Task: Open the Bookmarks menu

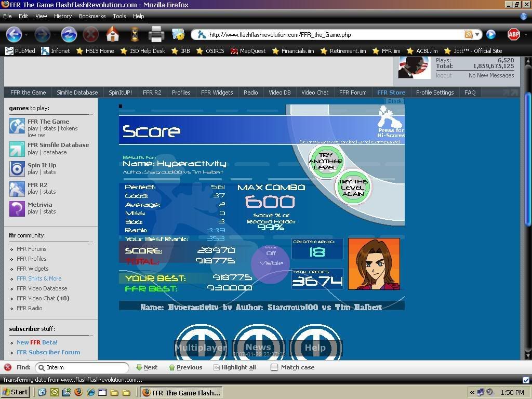Action: [92, 16]
